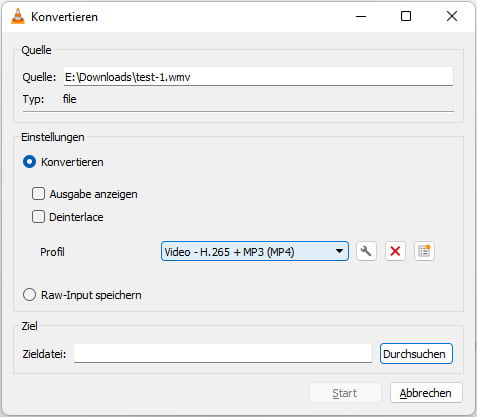Focus the Zieldatei input field
Screen dimensions: 477x417
pyautogui.click(x=223, y=354)
